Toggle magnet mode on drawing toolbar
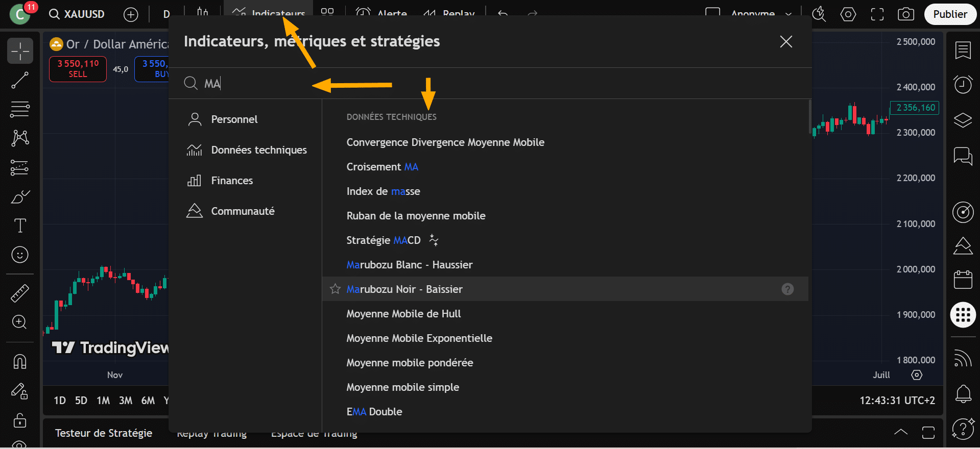The width and height of the screenshot is (980, 449). 20,362
